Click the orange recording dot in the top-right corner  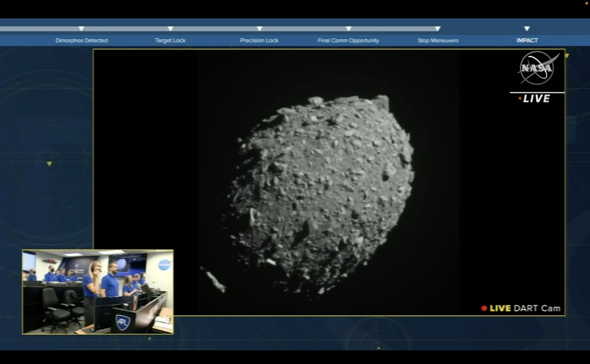pyautogui.click(x=587, y=3)
